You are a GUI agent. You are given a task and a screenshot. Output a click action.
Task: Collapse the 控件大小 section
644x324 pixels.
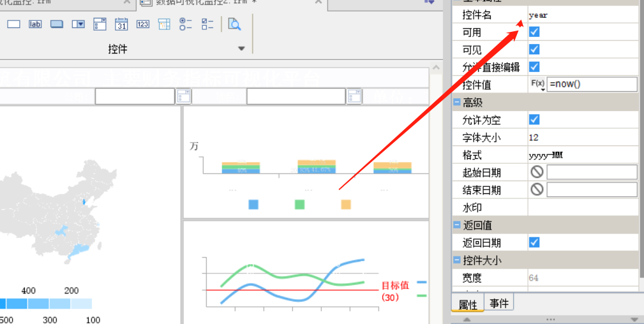click(457, 260)
